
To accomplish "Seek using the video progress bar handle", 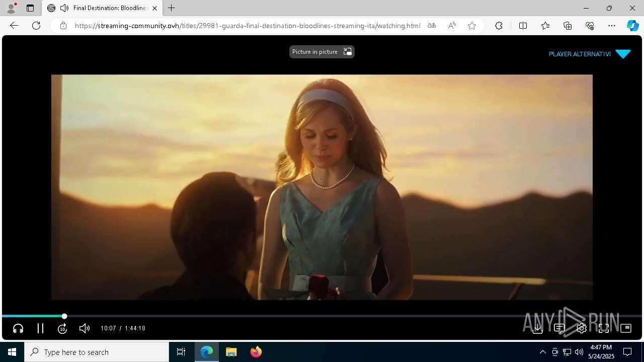I will pyautogui.click(x=64, y=316).
